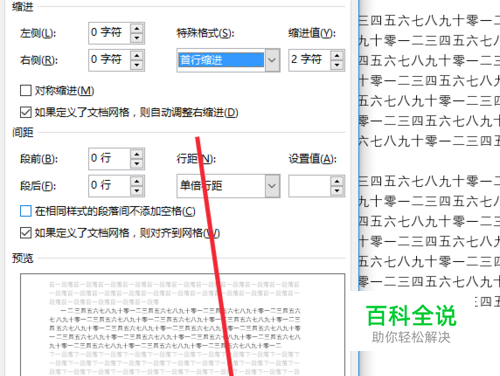This screenshot has height=376, width=500.
Task: Decrease 段后 spacing with down arrow
Action: point(137,191)
